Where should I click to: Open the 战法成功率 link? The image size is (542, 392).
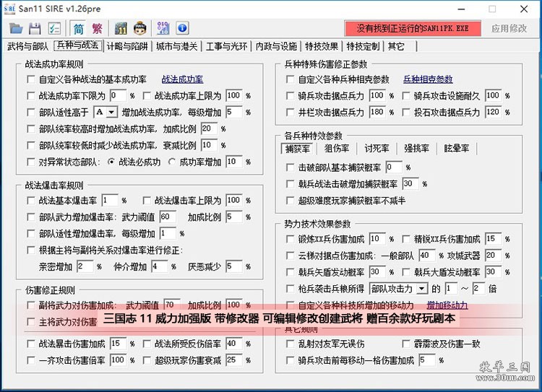[182, 79]
